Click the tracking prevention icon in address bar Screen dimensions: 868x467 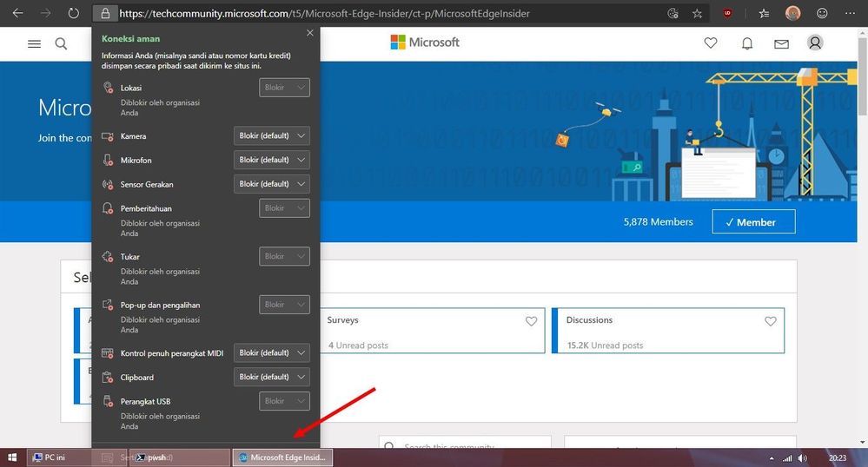pos(673,13)
